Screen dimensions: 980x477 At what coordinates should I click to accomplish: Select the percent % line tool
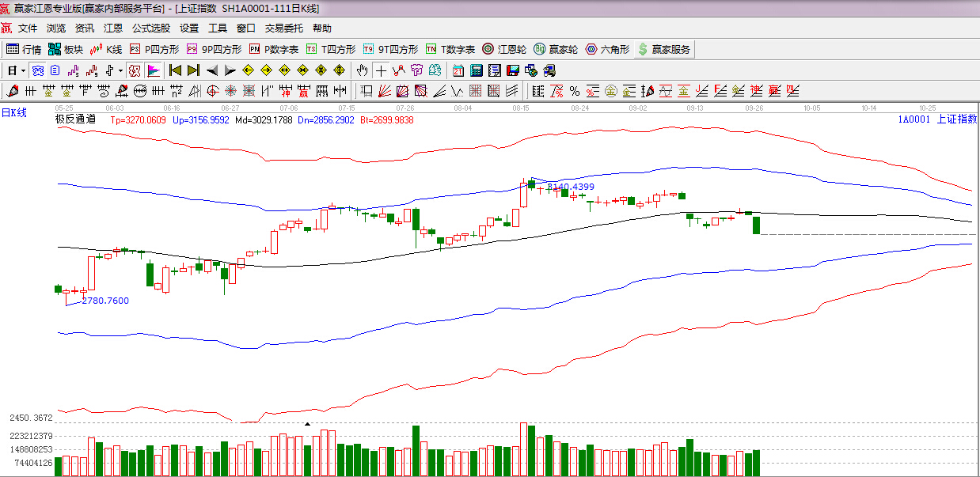coord(574,90)
